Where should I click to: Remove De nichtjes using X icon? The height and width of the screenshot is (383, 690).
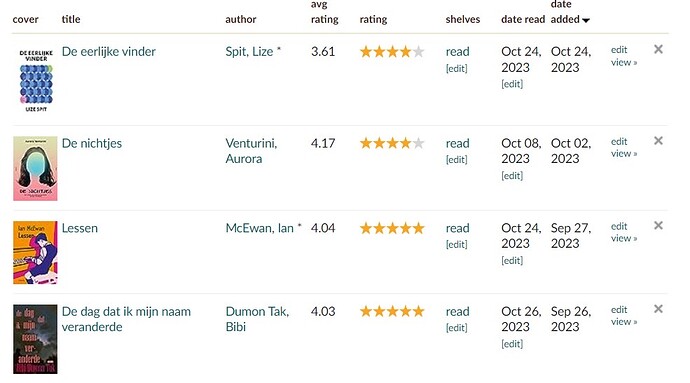click(658, 141)
